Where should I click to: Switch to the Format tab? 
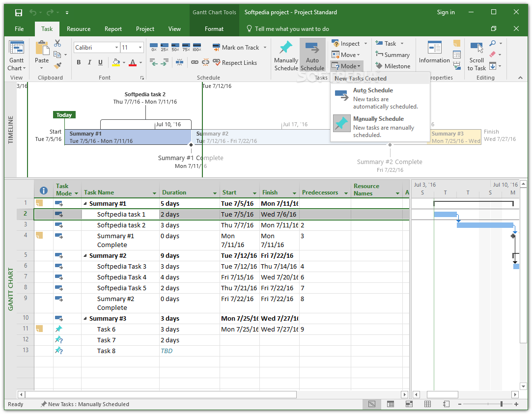214,29
